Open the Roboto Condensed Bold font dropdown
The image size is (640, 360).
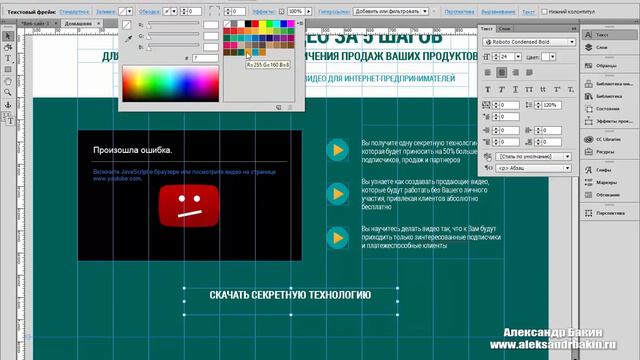click(529, 42)
